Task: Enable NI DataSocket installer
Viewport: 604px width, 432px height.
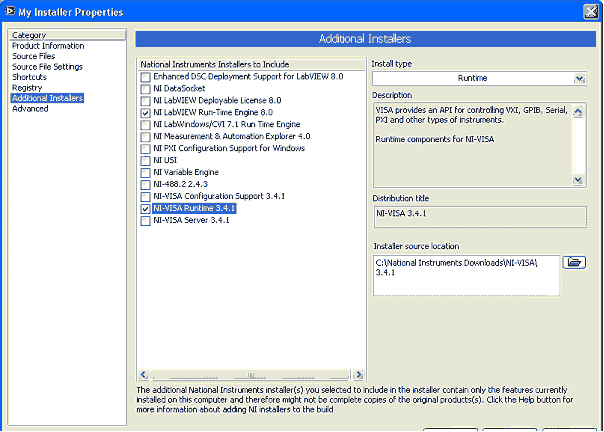Action: (145, 89)
